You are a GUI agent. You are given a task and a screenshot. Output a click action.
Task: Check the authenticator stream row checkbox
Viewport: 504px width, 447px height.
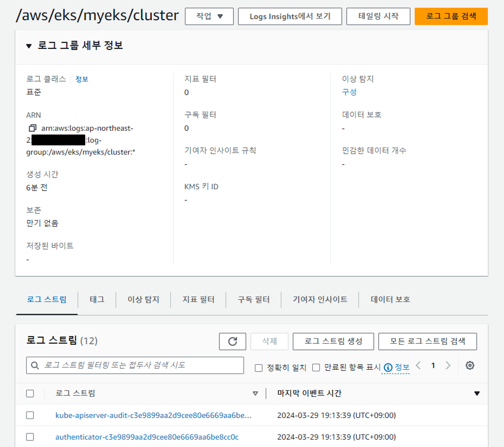point(30,437)
